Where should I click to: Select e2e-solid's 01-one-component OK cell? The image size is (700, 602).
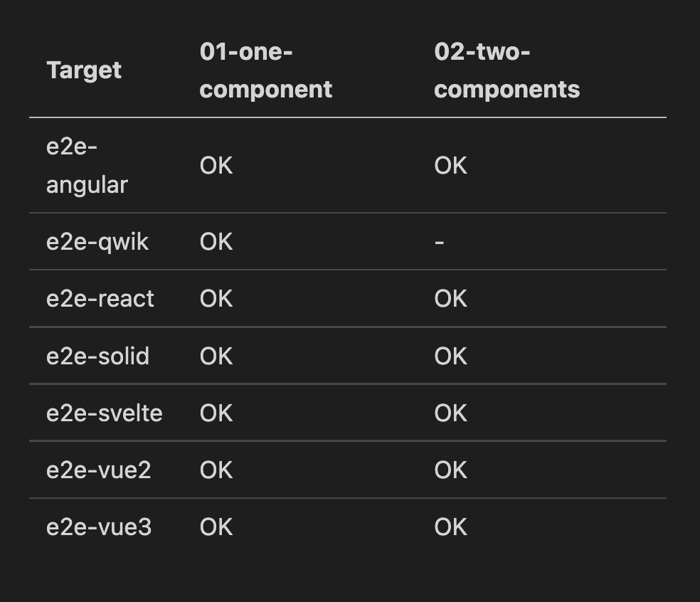point(216,357)
